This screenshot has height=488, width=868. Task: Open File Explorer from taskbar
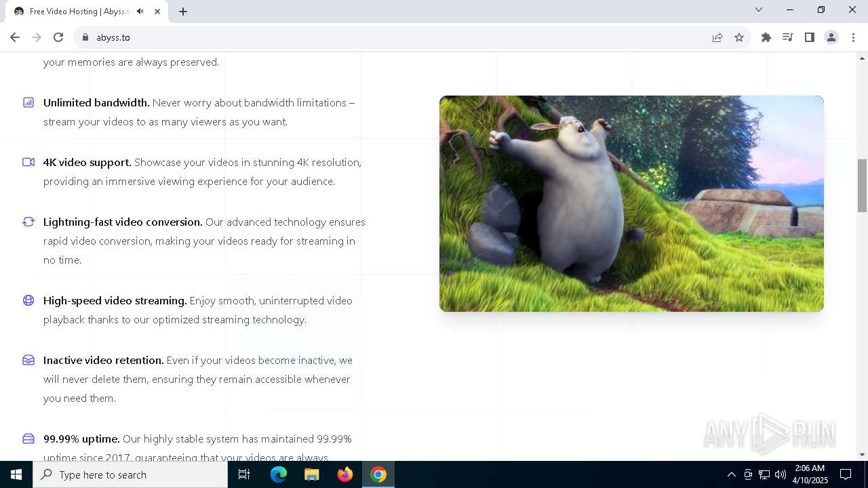(x=311, y=474)
